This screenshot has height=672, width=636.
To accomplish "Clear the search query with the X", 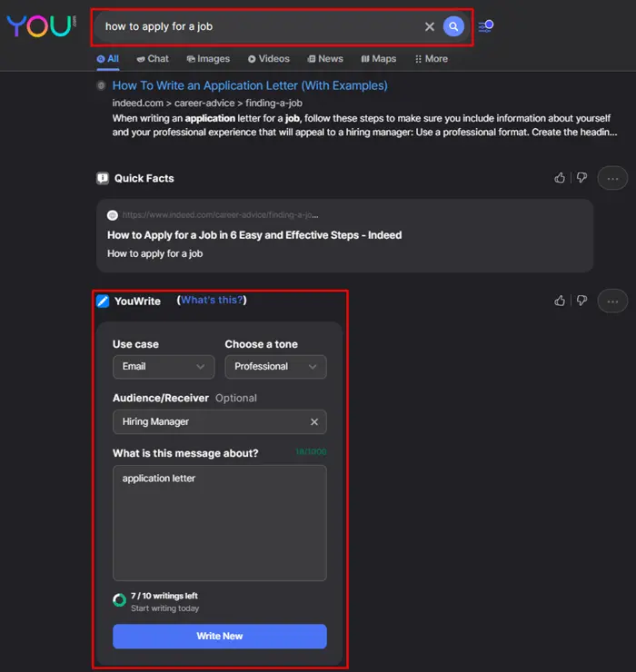I will [x=429, y=26].
